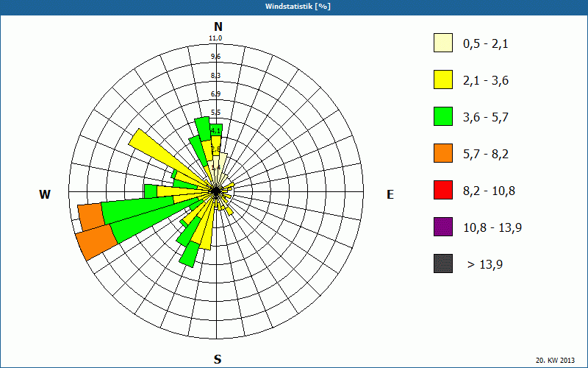The width and height of the screenshot is (588, 368).
Task: Click the green 3,6 - 5,7 legend swatch
Action: coord(443,116)
